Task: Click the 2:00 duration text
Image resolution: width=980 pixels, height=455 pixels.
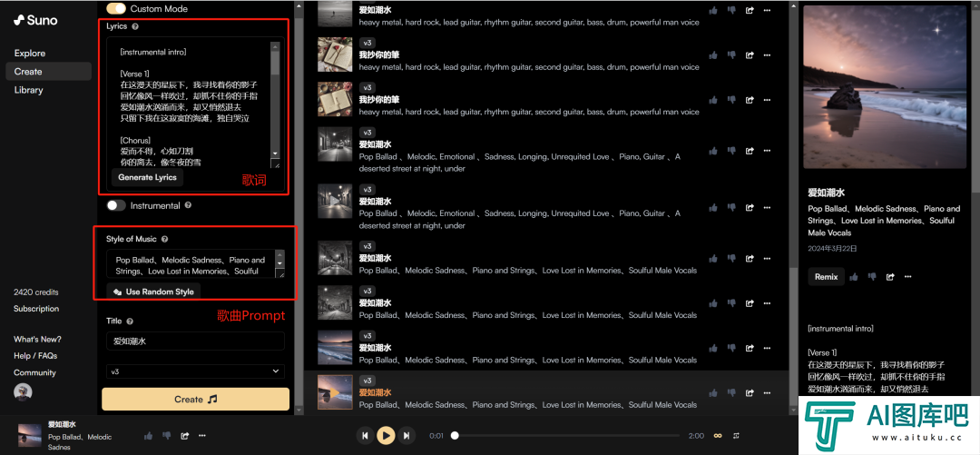Action: 696,436
